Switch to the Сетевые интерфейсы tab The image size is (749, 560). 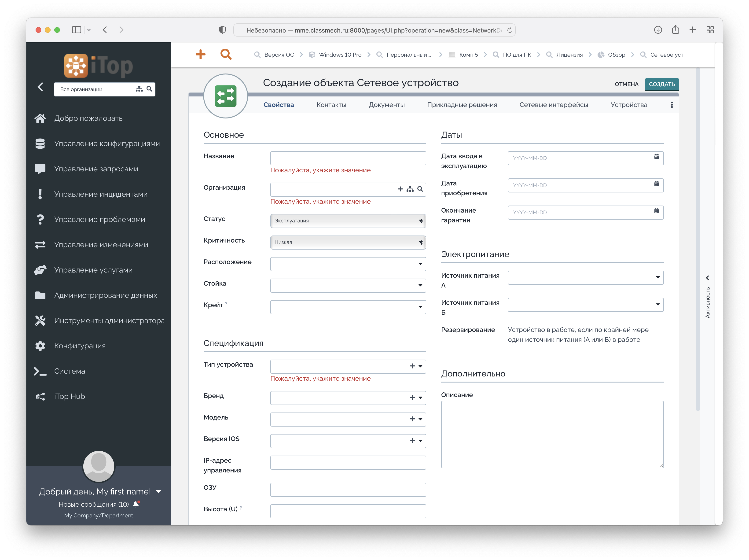click(x=554, y=105)
